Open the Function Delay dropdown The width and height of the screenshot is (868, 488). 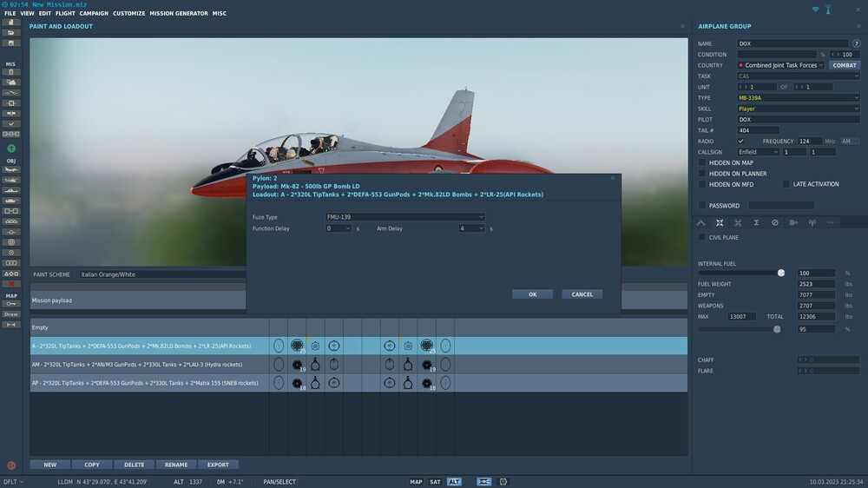(339, 228)
